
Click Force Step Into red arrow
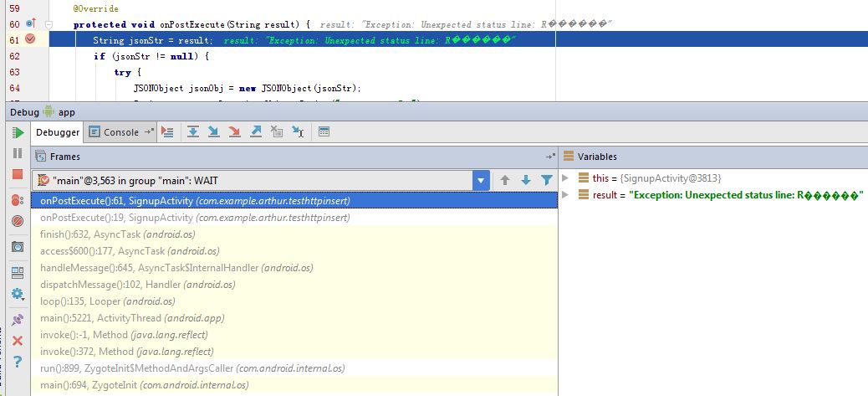point(235,131)
